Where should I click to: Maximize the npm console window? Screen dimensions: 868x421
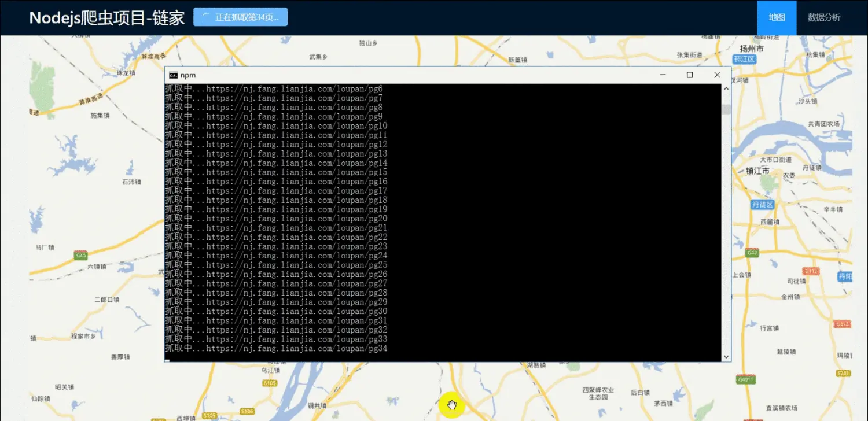690,75
